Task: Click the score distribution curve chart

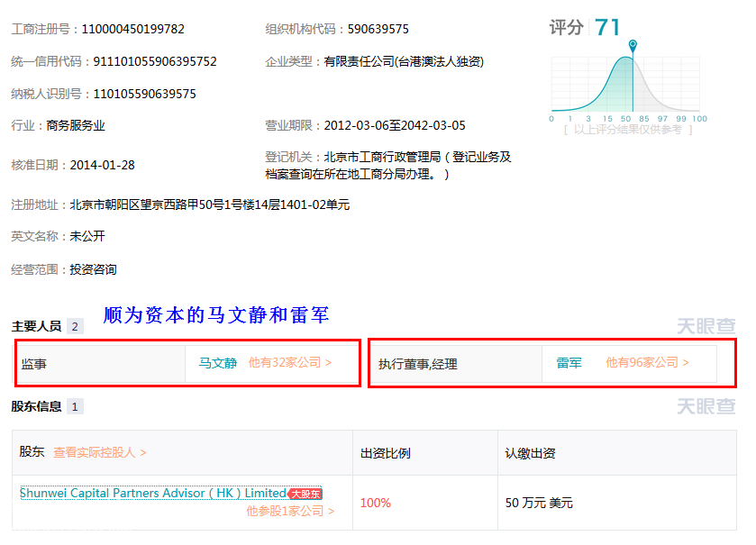Action: pyautogui.click(x=625, y=85)
